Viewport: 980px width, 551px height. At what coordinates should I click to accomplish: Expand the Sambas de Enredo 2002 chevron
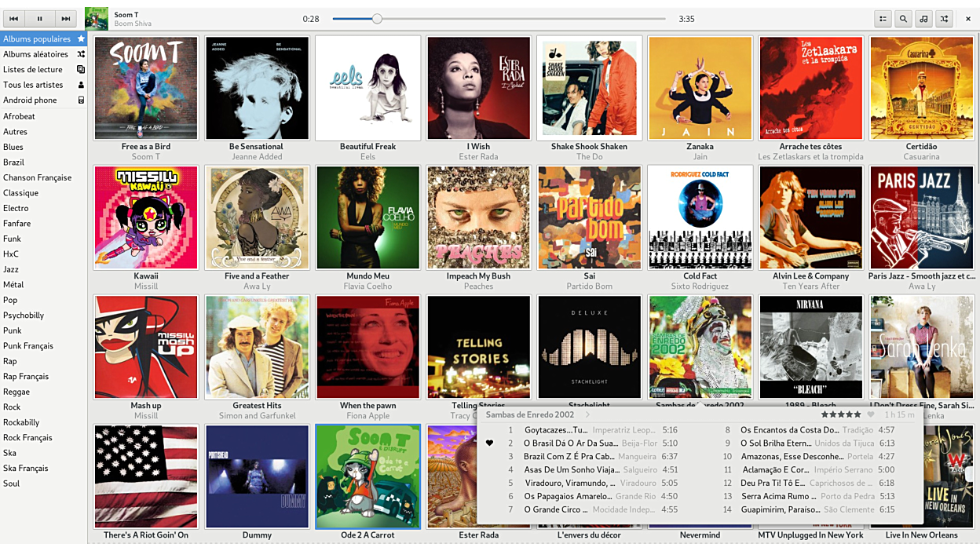tap(587, 414)
